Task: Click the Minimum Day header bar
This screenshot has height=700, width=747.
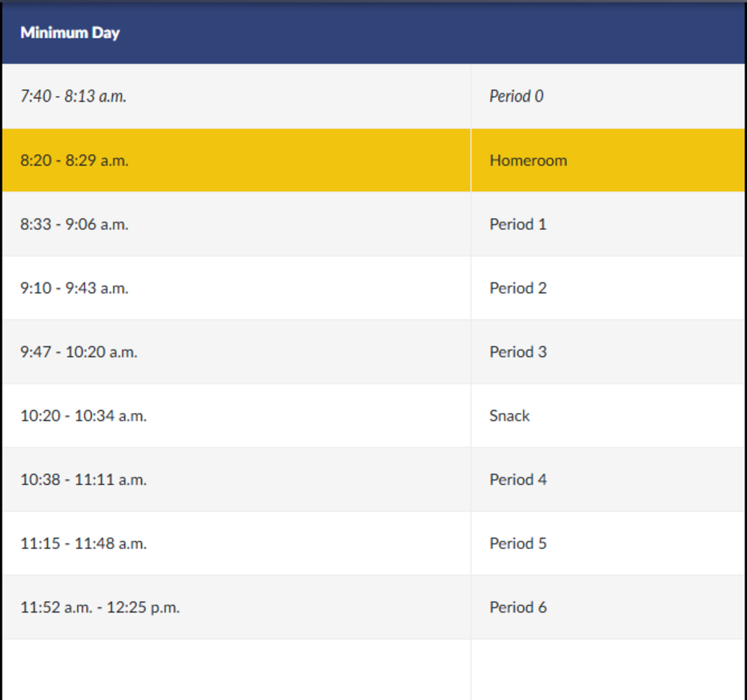Action: click(70, 33)
